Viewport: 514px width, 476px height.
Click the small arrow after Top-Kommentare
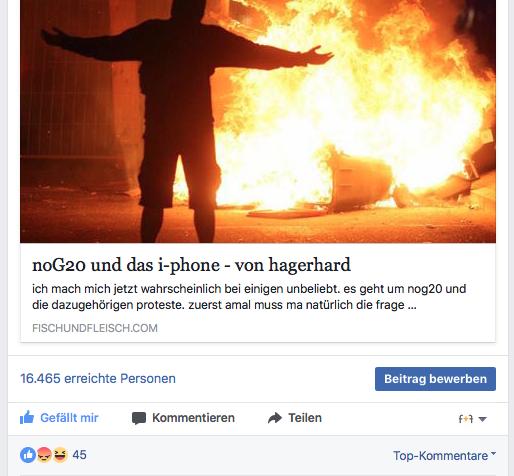point(493,454)
